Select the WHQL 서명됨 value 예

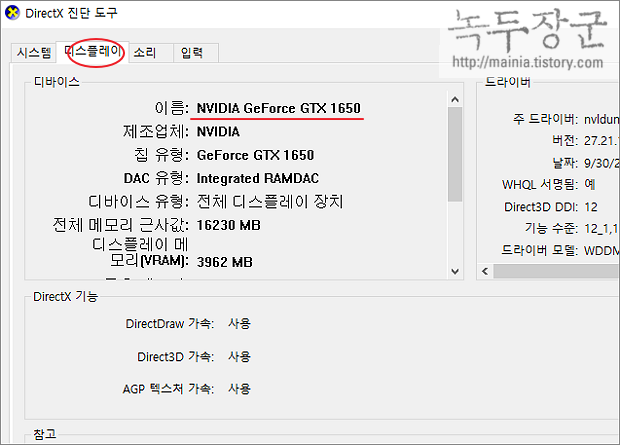[x=590, y=184]
